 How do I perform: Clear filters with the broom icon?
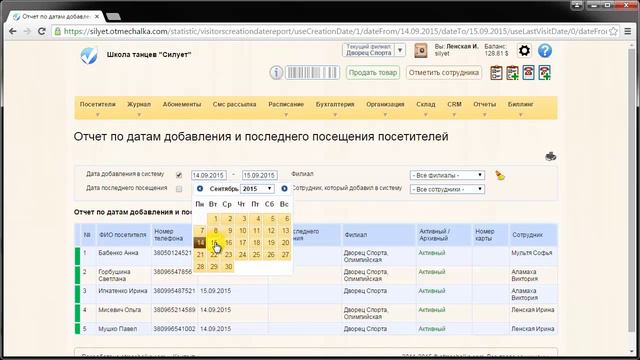pyautogui.click(x=500, y=176)
